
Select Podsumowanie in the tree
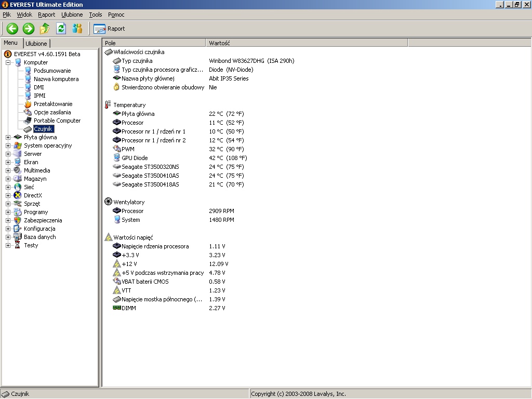pyautogui.click(x=52, y=71)
